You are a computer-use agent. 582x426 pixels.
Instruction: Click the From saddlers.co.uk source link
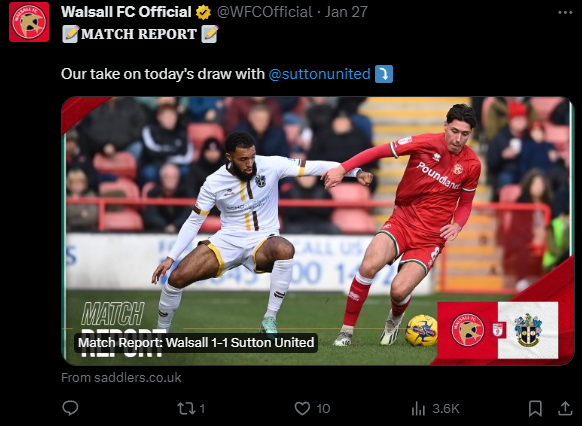pyautogui.click(x=121, y=377)
